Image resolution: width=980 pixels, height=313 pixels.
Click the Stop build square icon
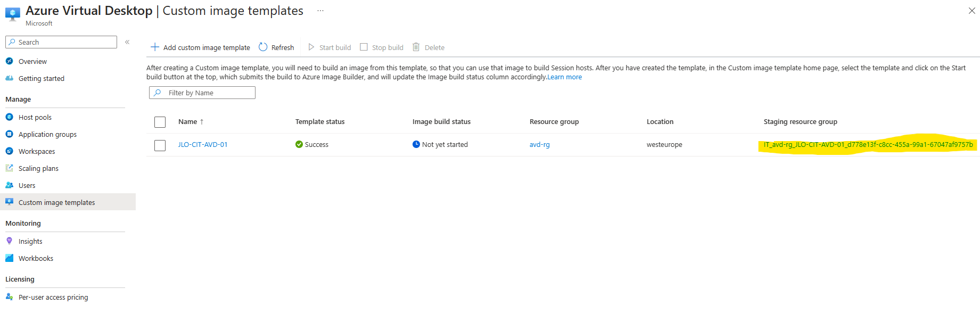click(x=364, y=47)
